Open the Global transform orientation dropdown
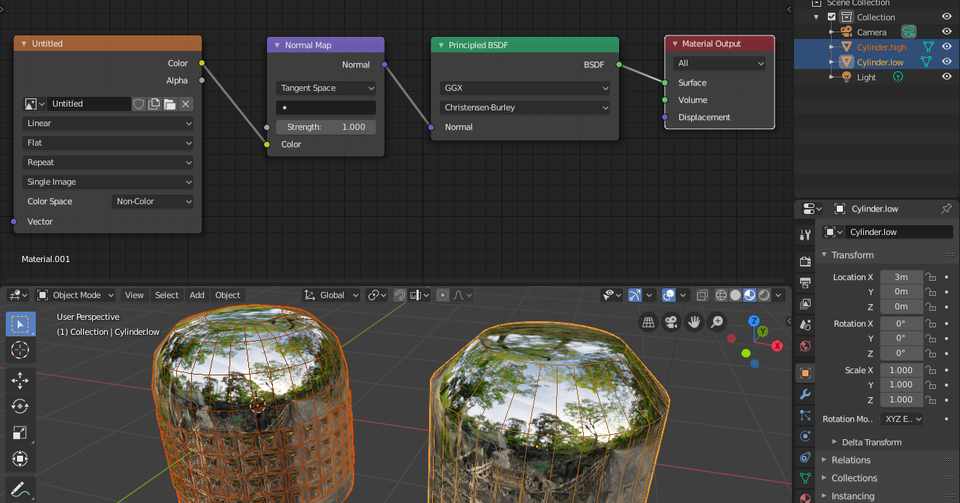Screen dimensions: 960x503 (331, 295)
